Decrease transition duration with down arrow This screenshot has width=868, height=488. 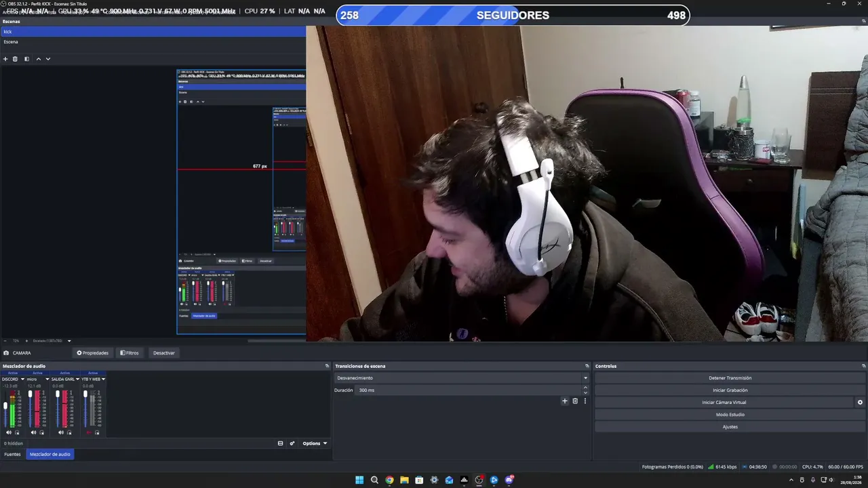tap(585, 393)
